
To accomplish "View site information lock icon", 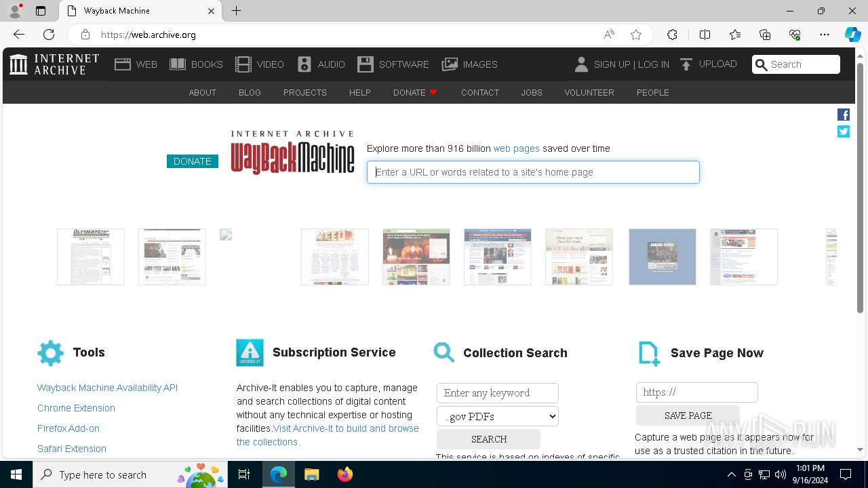I will tap(85, 35).
